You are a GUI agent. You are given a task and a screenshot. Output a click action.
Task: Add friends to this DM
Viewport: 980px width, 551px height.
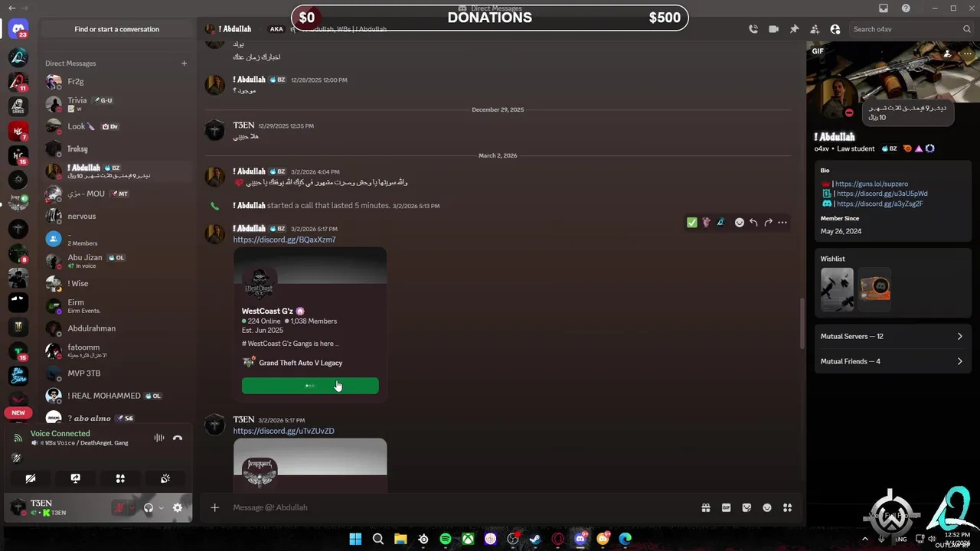coord(815,29)
